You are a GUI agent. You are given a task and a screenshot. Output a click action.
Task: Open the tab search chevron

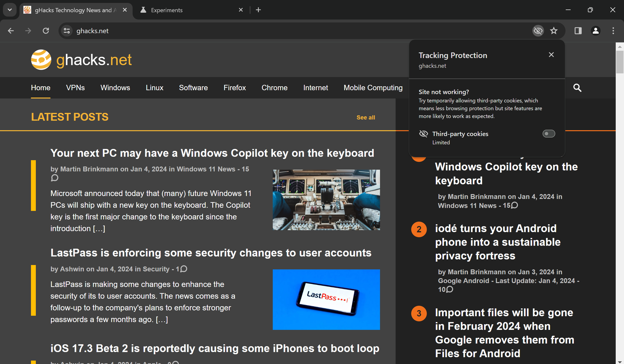(10, 10)
